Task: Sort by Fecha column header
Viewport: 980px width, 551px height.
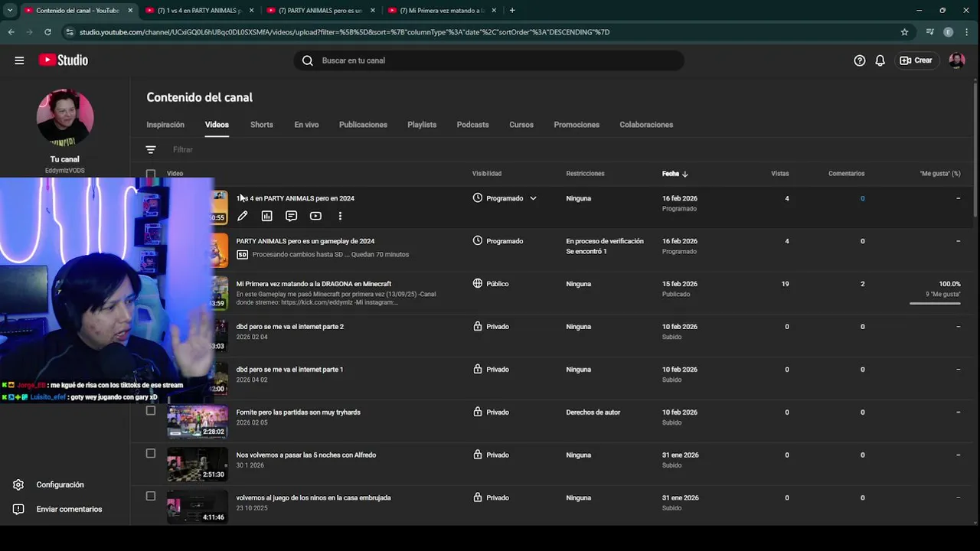Action: click(675, 174)
